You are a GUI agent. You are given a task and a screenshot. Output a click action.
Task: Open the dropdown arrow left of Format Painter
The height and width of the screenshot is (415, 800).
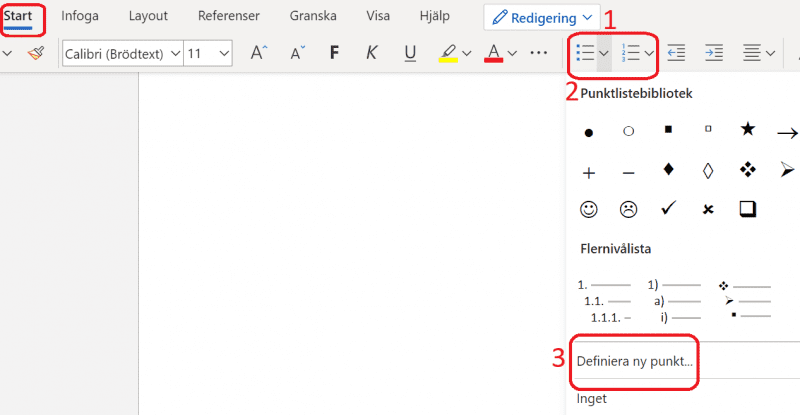[x=7, y=53]
